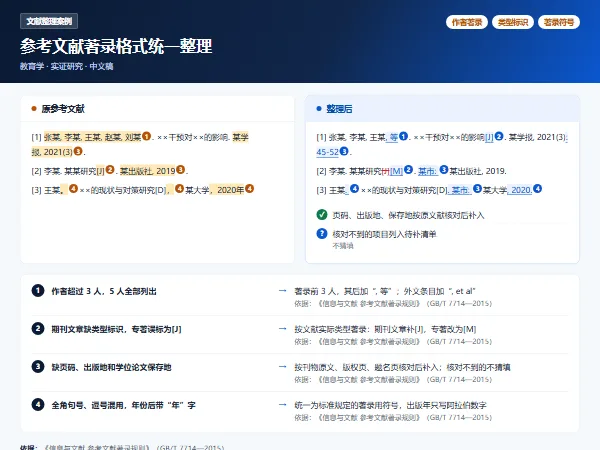The width and height of the screenshot is (600, 450).
Task: Click orange marker 4 right after 王某。
Action: pos(73,189)
